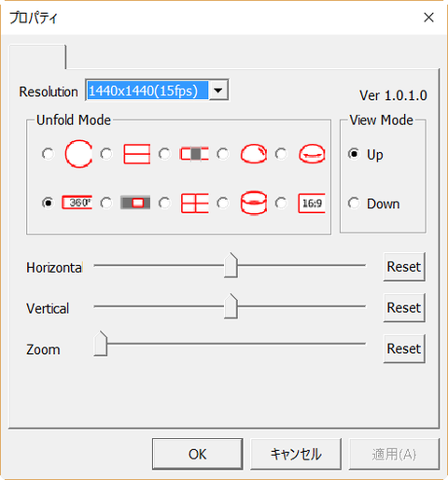Select the blank tab at top

pos(37,57)
